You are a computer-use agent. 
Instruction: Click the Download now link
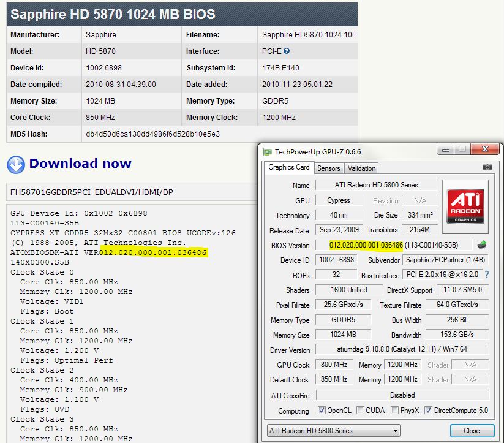coord(80,164)
